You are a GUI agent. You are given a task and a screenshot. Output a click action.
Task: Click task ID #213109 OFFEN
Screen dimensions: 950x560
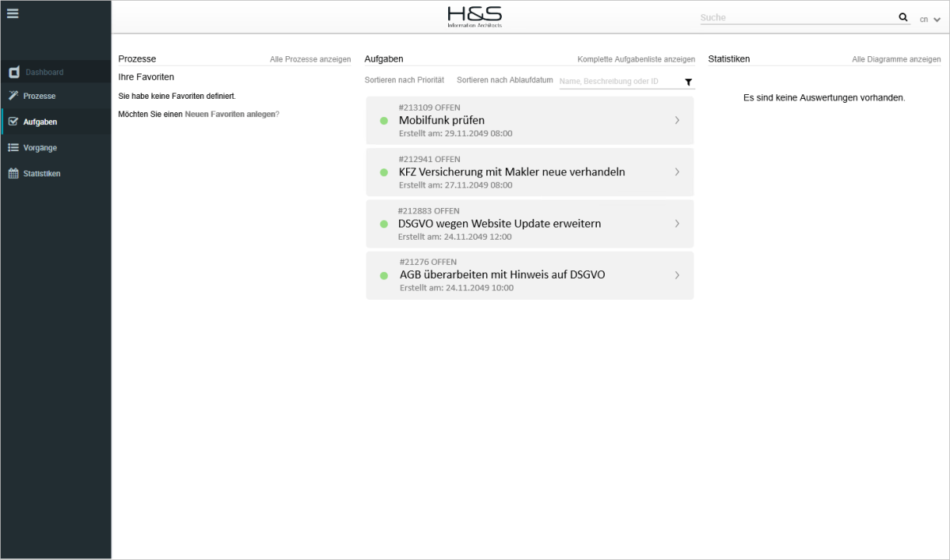tap(429, 108)
